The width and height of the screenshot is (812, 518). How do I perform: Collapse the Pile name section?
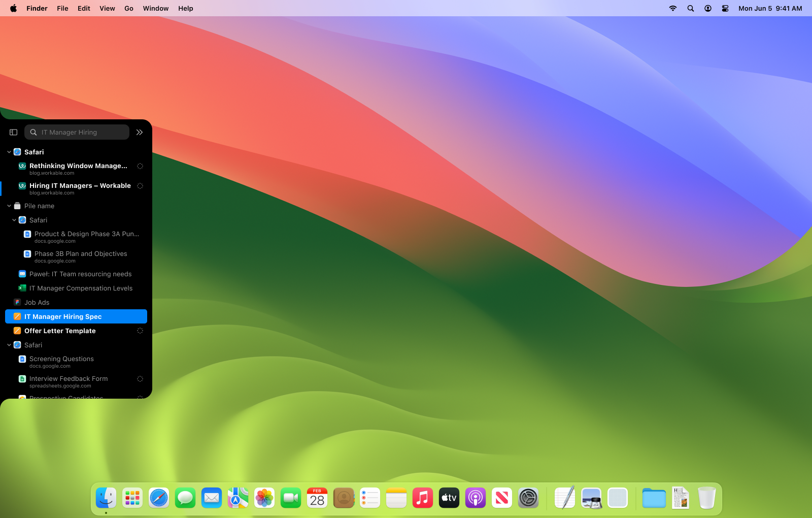(9, 206)
